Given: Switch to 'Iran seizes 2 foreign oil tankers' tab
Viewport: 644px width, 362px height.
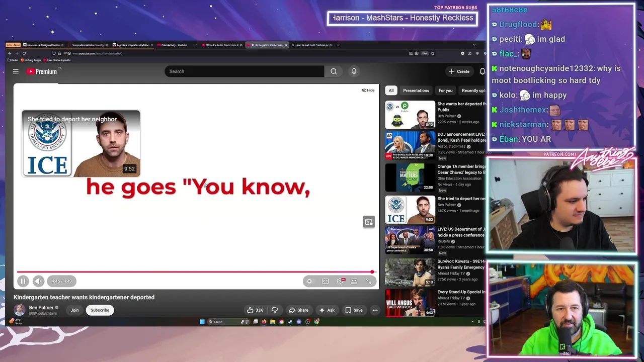Looking at the screenshot, I should point(43,45).
